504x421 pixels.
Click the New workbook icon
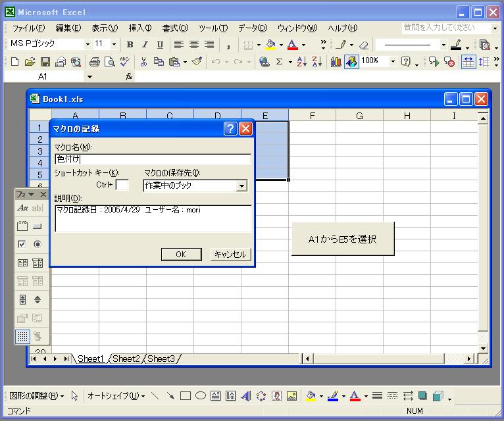coord(14,61)
